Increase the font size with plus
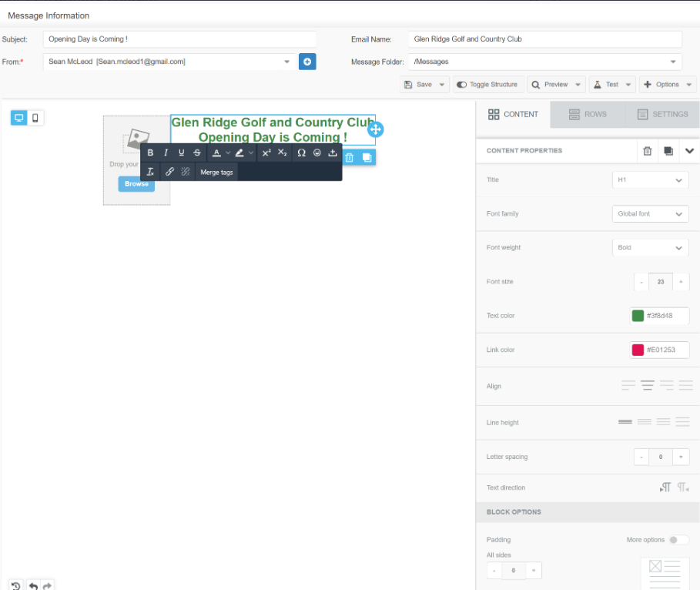 click(681, 282)
